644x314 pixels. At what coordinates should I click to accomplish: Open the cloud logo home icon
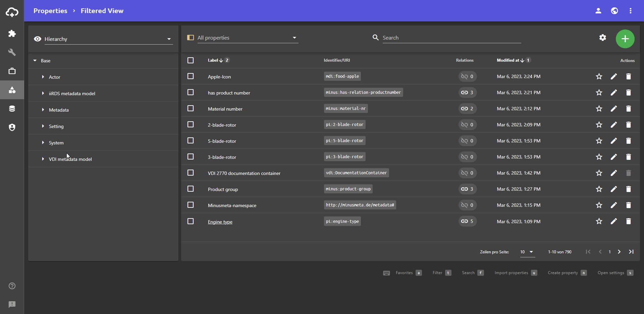coord(12,12)
